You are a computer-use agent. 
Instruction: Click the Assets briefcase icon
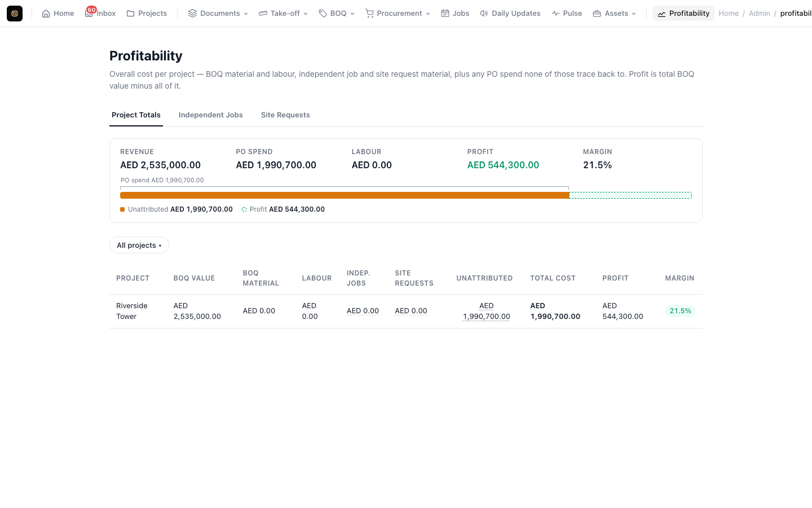click(x=597, y=14)
